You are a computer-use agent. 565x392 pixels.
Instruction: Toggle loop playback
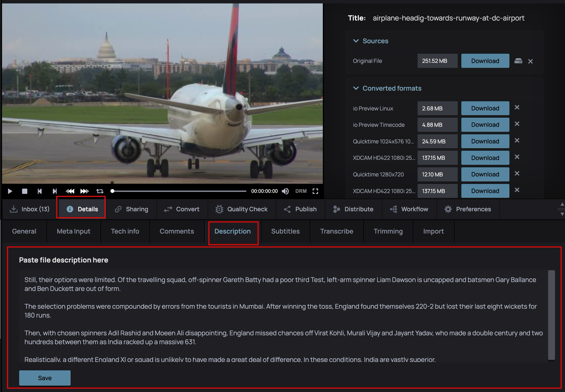pos(100,191)
